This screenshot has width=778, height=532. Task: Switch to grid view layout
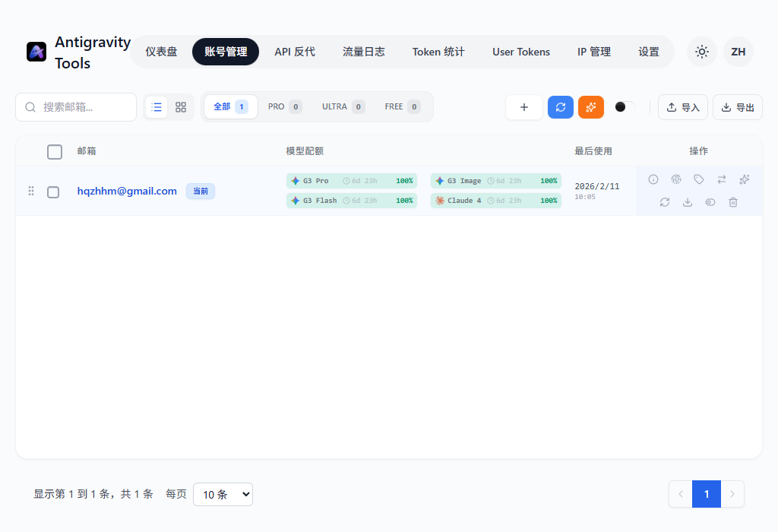(x=181, y=107)
